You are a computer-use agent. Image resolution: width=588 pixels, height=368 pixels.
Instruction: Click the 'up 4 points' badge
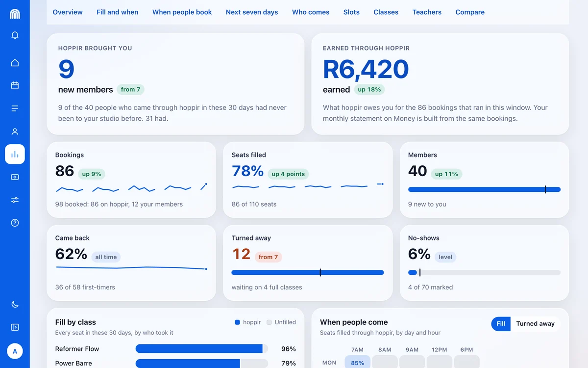pyautogui.click(x=288, y=174)
